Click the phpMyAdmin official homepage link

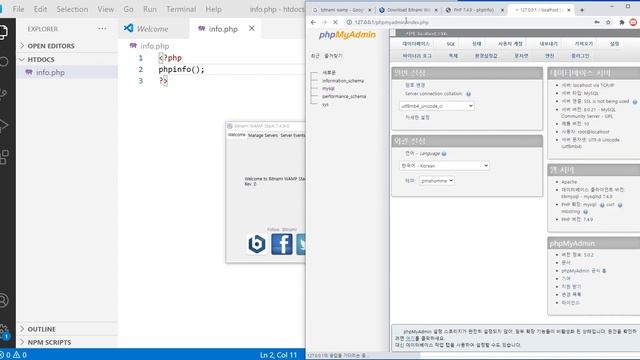(584, 271)
